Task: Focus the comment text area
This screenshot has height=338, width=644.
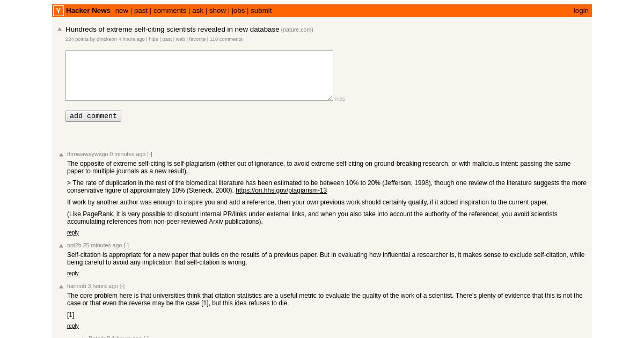Action: (x=199, y=76)
